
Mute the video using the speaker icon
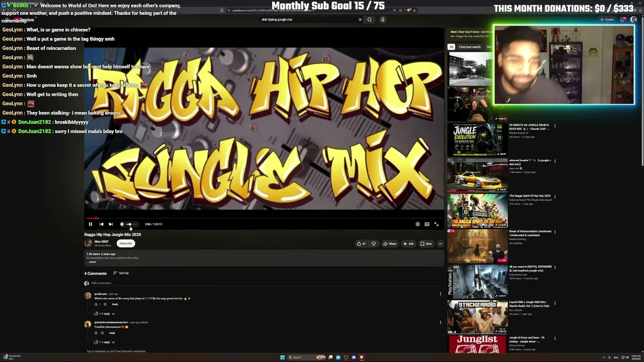click(122, 224)
